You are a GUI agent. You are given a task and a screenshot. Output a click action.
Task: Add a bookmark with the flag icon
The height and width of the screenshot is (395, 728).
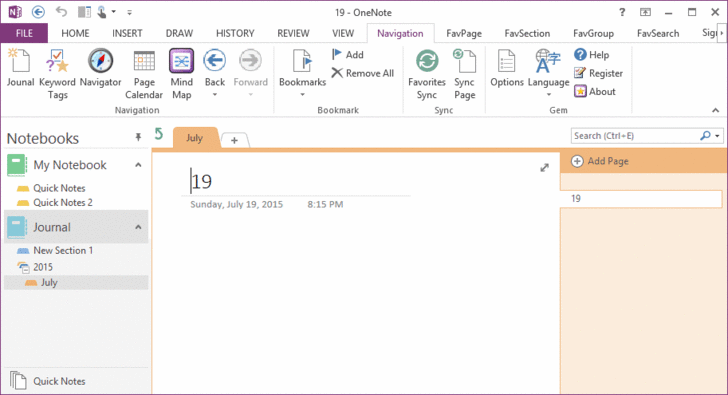click(347, 55)
